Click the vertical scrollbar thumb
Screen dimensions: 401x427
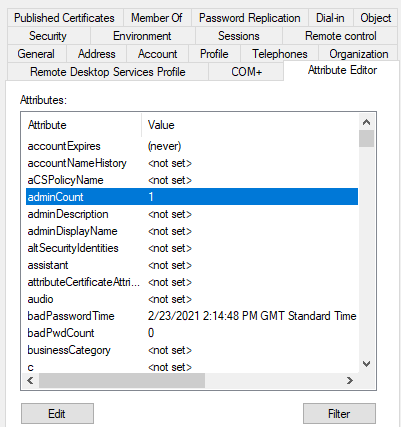click(367, 139)
